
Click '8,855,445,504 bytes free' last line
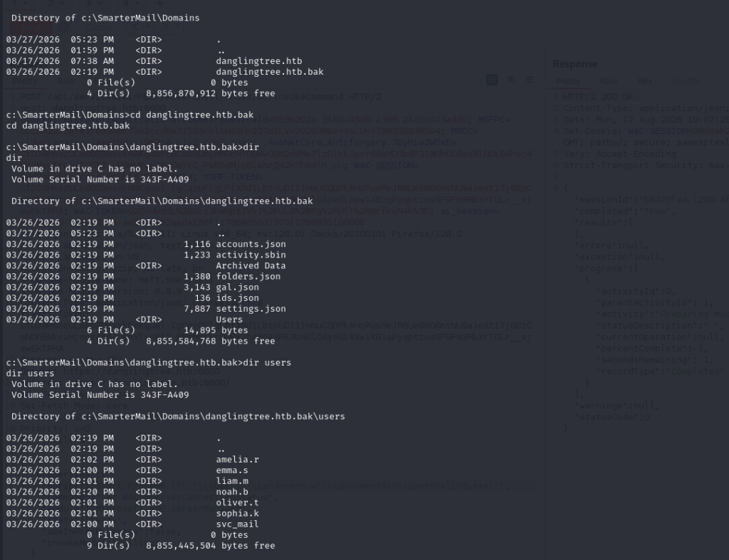coord(211,545)
